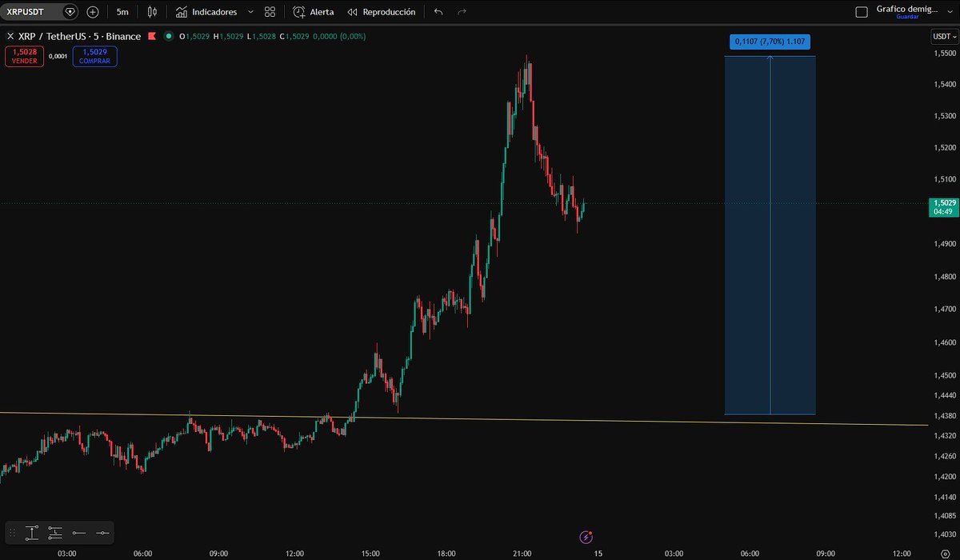Image resolution: width=960 pixels, height=560 pixels.
Task: Select the layout square icon
Action: click(862, 12)
